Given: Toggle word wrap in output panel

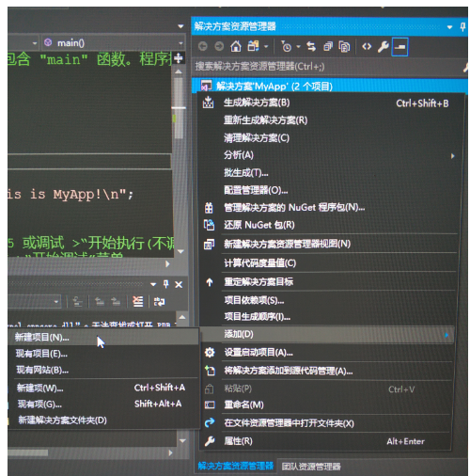Looking at the screenshot, I should coord(159,302).
